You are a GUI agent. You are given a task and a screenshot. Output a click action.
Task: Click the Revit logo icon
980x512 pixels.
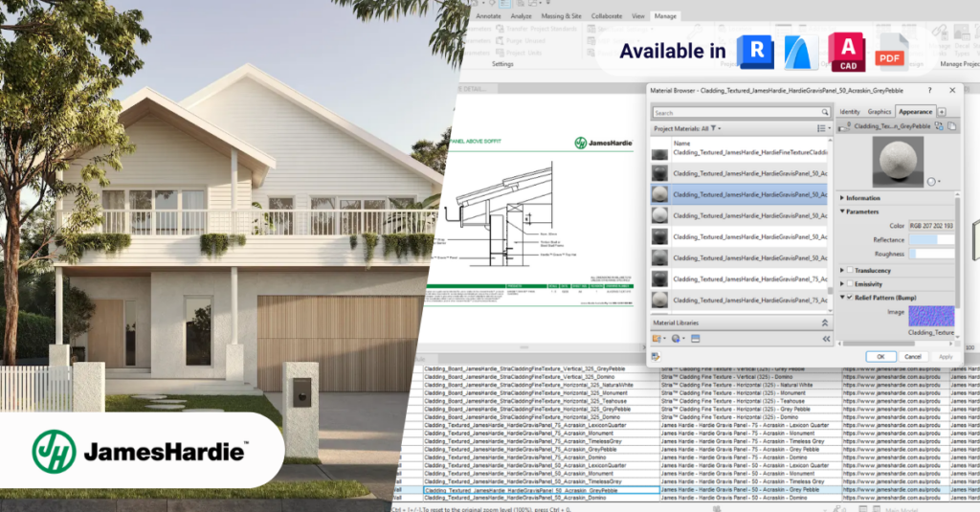pos(756,52)
